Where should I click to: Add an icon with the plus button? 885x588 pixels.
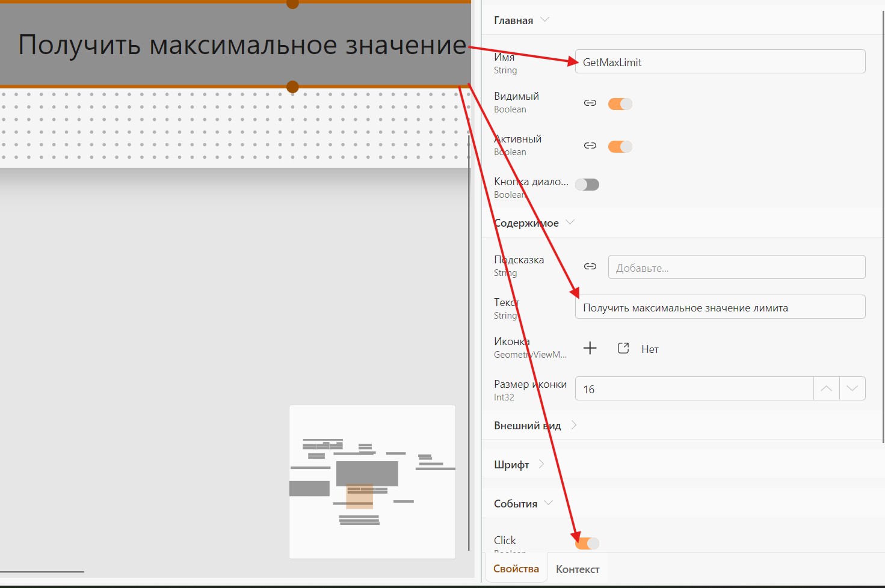[590, 348]
